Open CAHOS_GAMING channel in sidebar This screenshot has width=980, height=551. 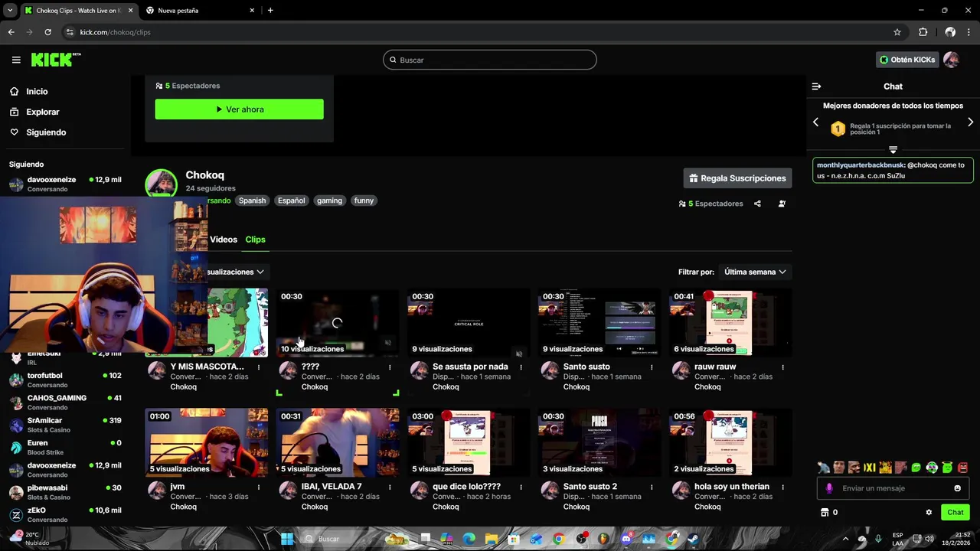65,402
